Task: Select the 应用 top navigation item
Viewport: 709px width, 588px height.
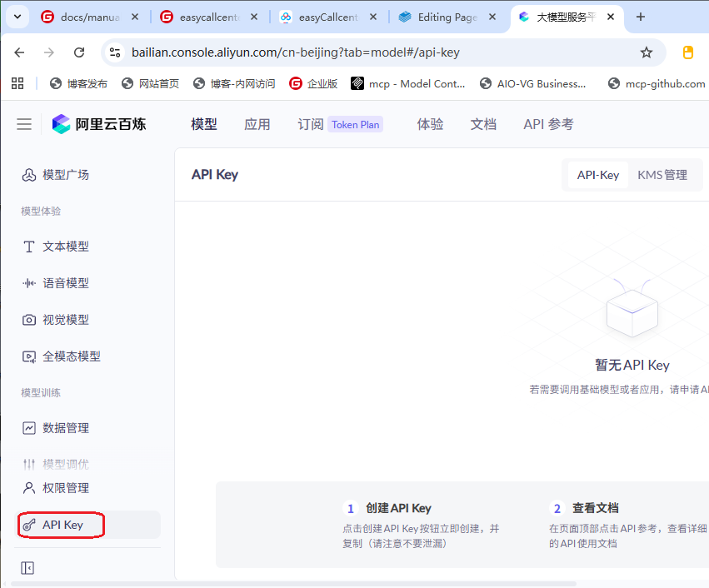Action: click(257, 124)
